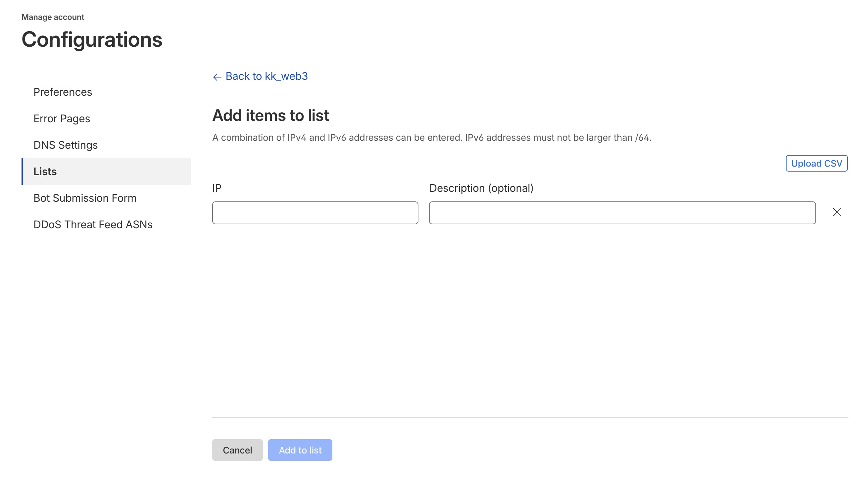Image resolution: width=868 pixels, height=477 pixels.
Task: Open Bot Submission Form page
Action: click(x=85, y=198)
